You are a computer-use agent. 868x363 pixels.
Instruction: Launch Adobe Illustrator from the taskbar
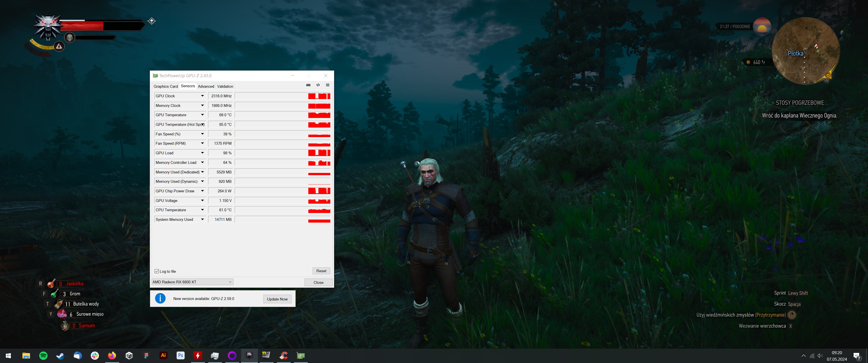tap(164, 356)
